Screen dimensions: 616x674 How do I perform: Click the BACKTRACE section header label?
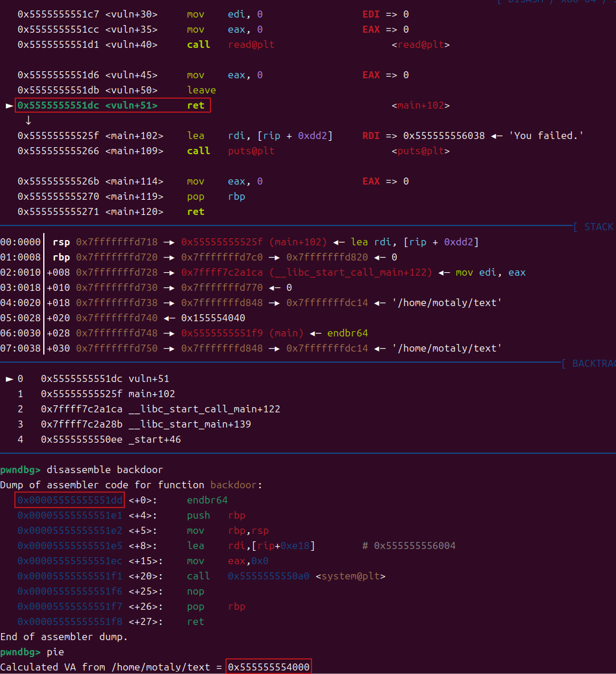pos(593,363)
